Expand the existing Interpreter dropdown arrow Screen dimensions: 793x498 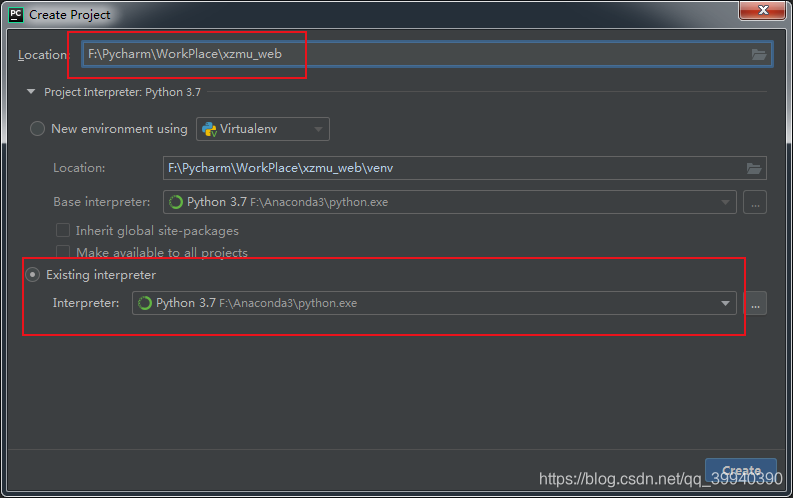tap(725, 303)
